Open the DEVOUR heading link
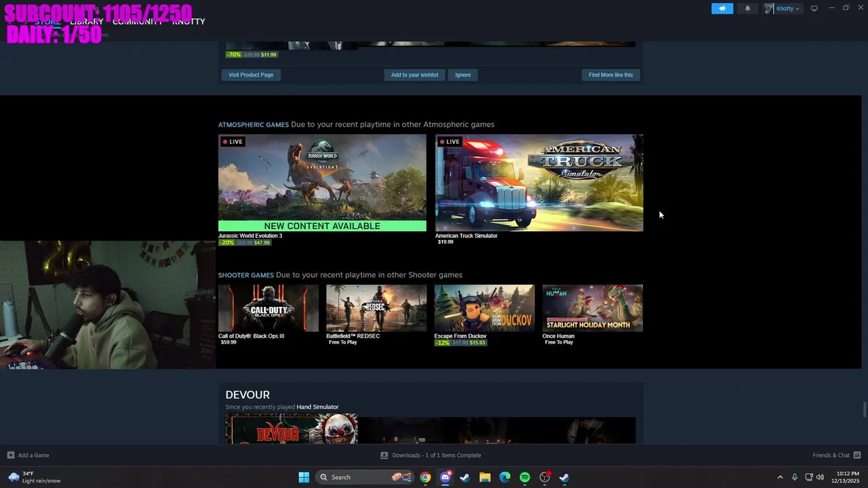Screen dimensions: 868x488 click(x=248, y=394)
